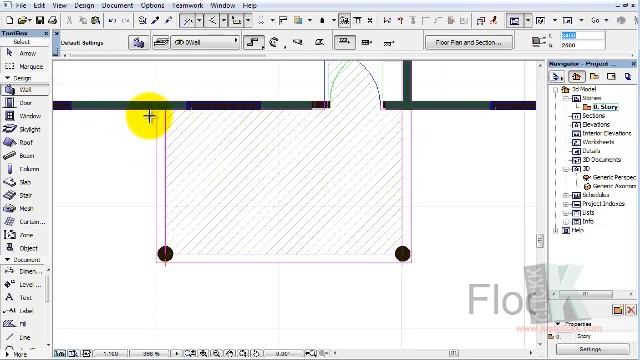Open the Teamwork menu
Image resolution: width=640 pixels, height=360 pixels.
click(187, 6)
